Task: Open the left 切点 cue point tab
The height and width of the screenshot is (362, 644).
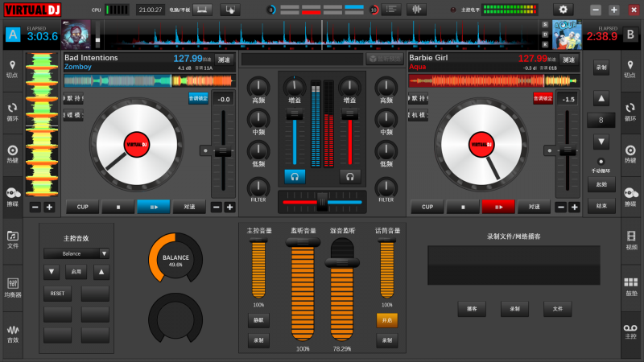Action: click(x=12, y=69)
